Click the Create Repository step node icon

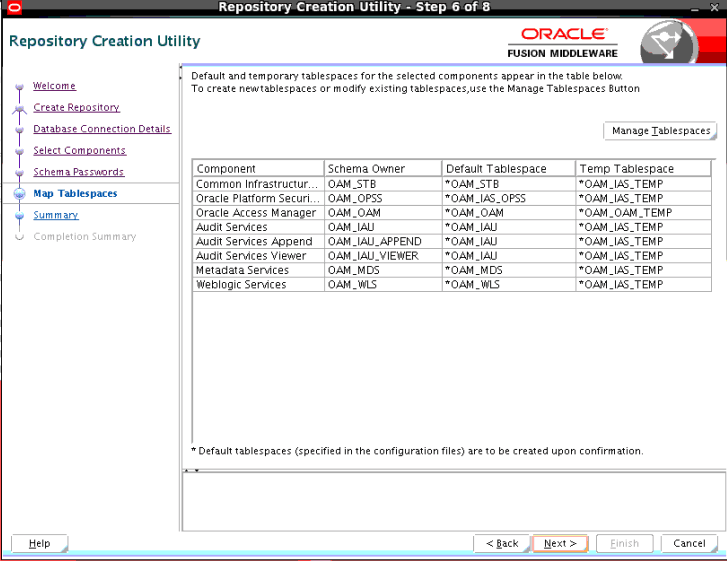coord(19,109)
